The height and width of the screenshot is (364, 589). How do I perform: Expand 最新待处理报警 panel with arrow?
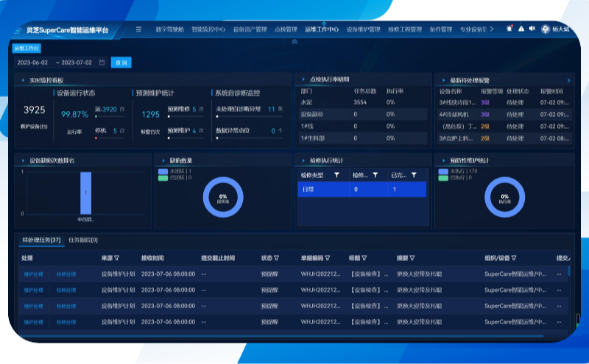[x=568, y=79]
